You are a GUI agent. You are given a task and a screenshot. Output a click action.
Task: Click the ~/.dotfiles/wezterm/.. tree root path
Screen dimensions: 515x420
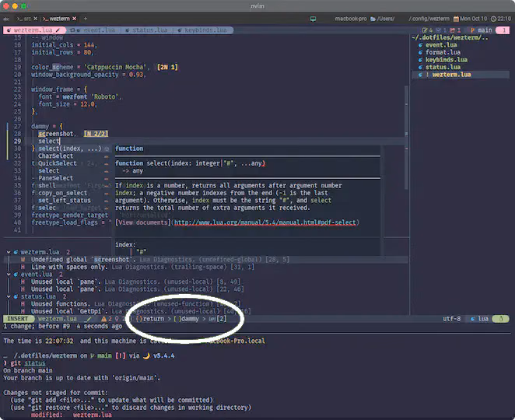click(450, 37)
